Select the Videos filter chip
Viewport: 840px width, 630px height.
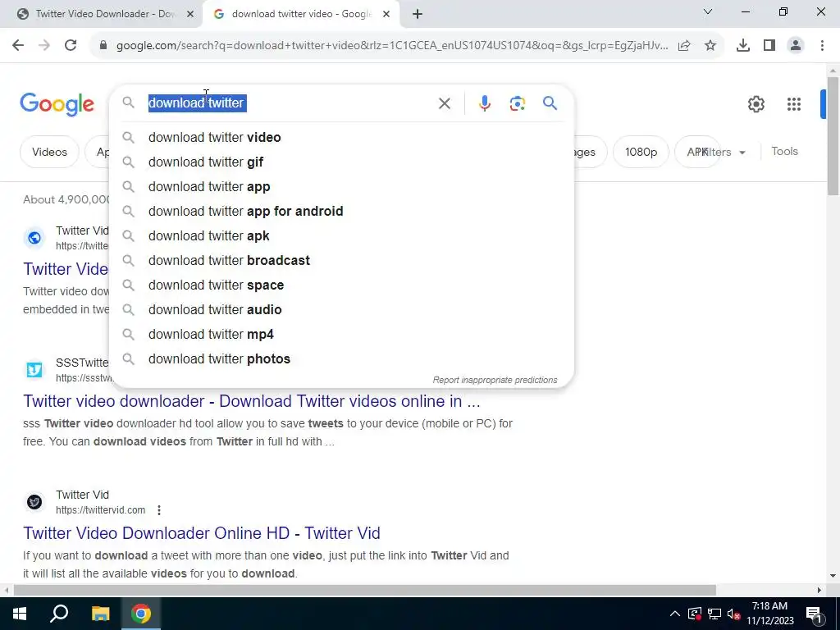point(49,152)
